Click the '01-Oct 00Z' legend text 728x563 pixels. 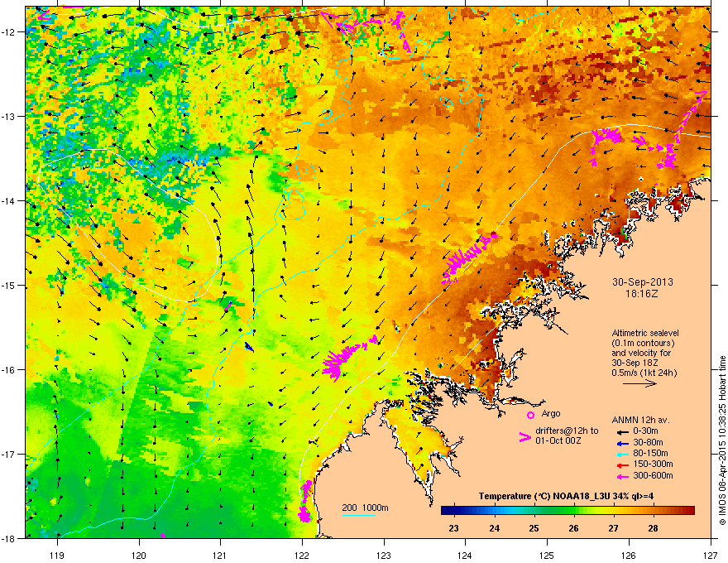(557, 440)
